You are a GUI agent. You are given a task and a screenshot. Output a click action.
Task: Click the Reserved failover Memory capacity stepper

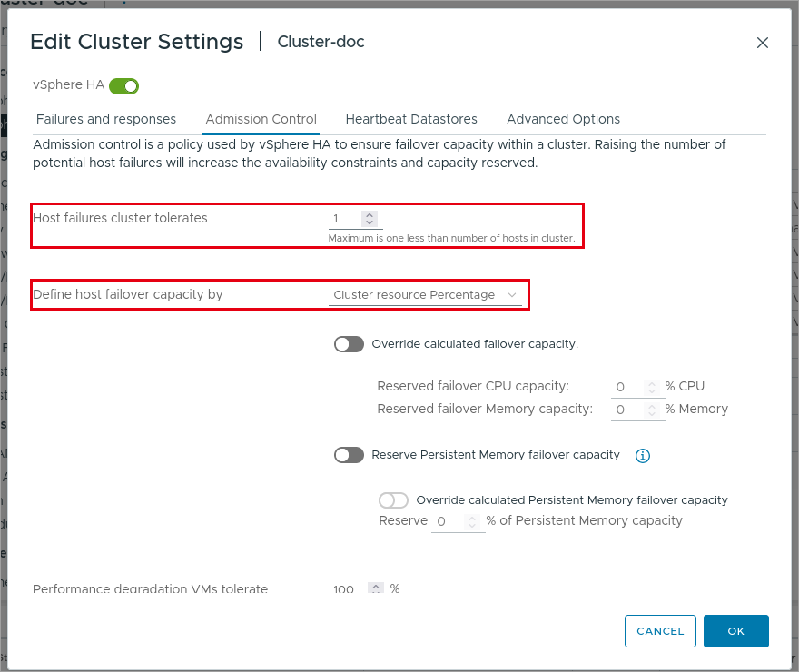click(x=652, y=410)
